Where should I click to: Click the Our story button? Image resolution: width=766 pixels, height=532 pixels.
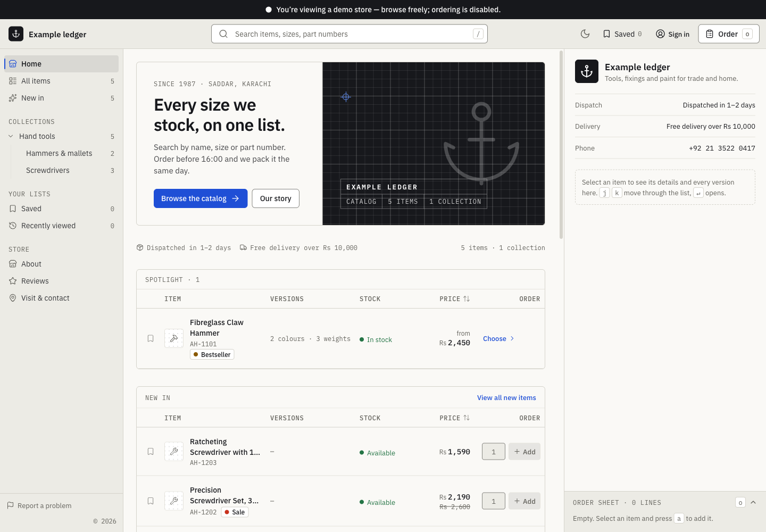pos(276,198)
